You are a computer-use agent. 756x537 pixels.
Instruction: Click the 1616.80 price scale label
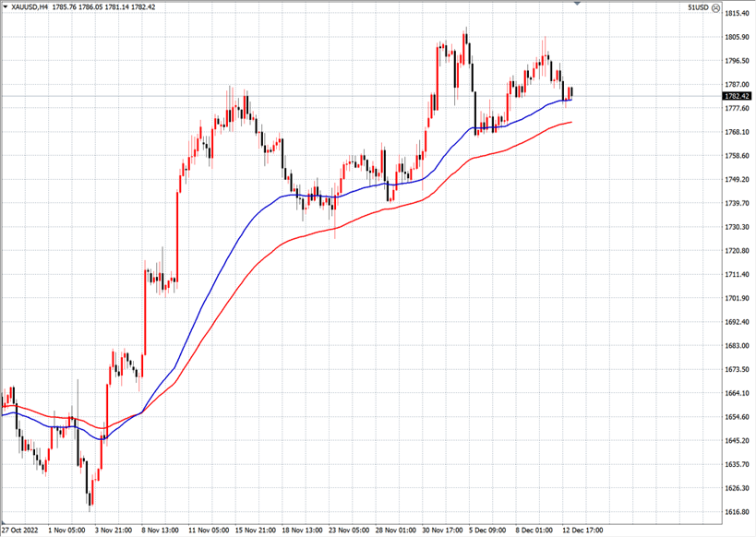click(x=737, y=511)
